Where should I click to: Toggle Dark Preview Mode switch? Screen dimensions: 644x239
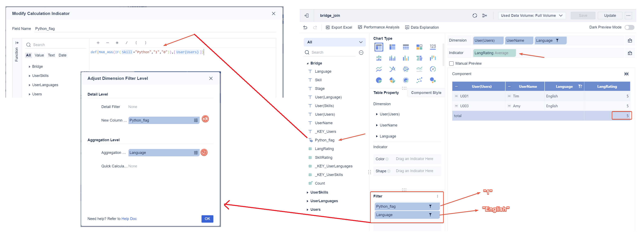pos(629,27)
